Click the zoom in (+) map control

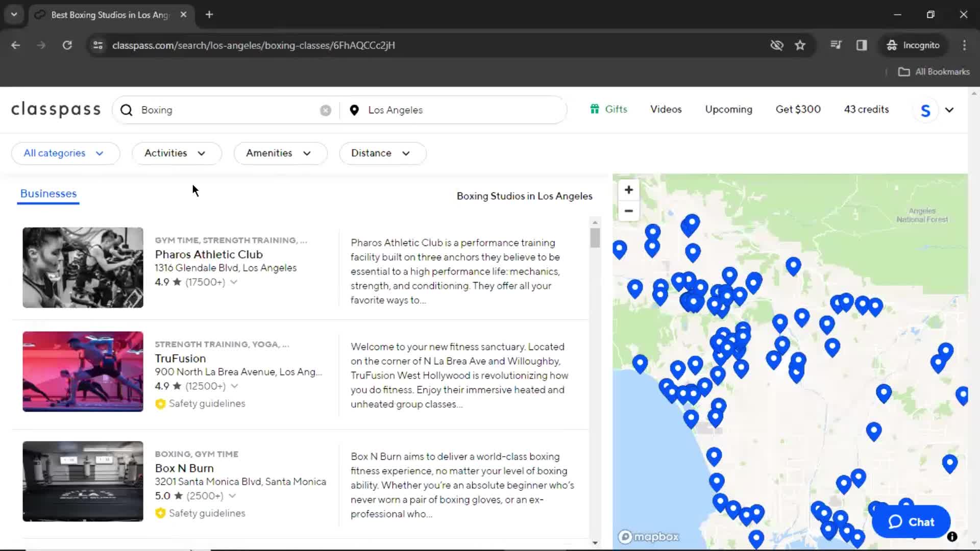[x=629, y=190]
